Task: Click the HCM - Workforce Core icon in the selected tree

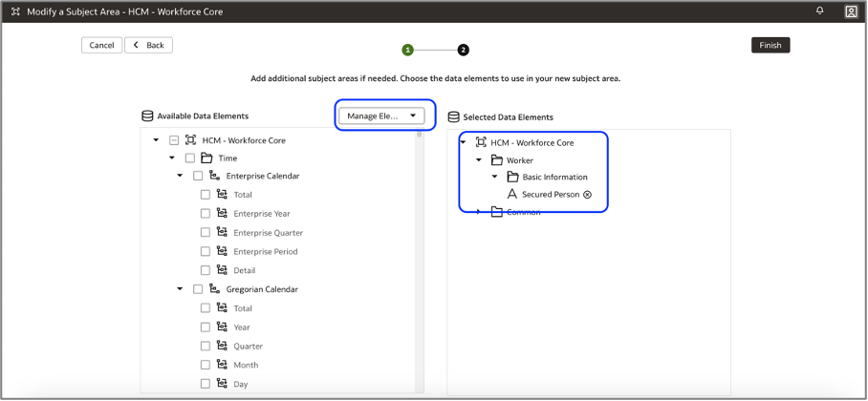Action: click(481, 142)
